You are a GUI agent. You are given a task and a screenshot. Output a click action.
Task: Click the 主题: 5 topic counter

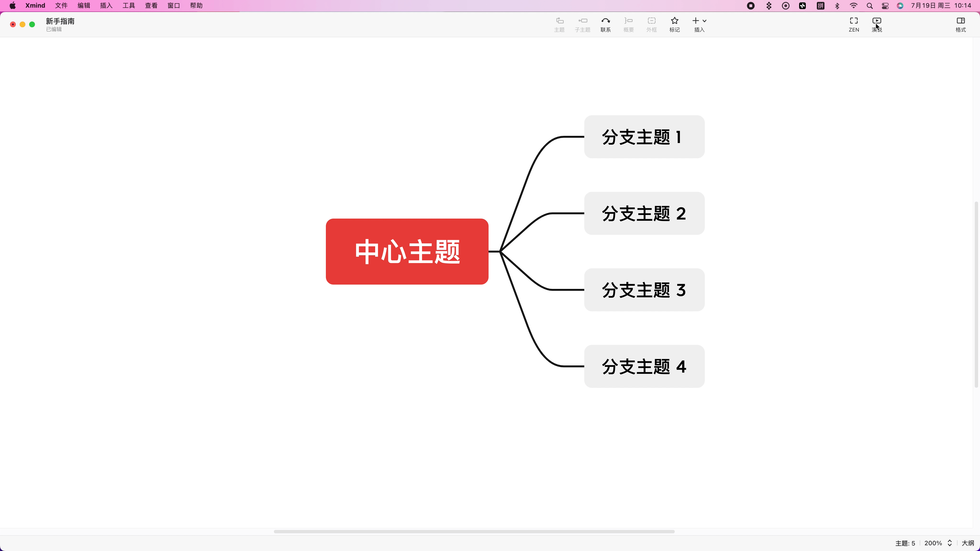tap(905, 543)
